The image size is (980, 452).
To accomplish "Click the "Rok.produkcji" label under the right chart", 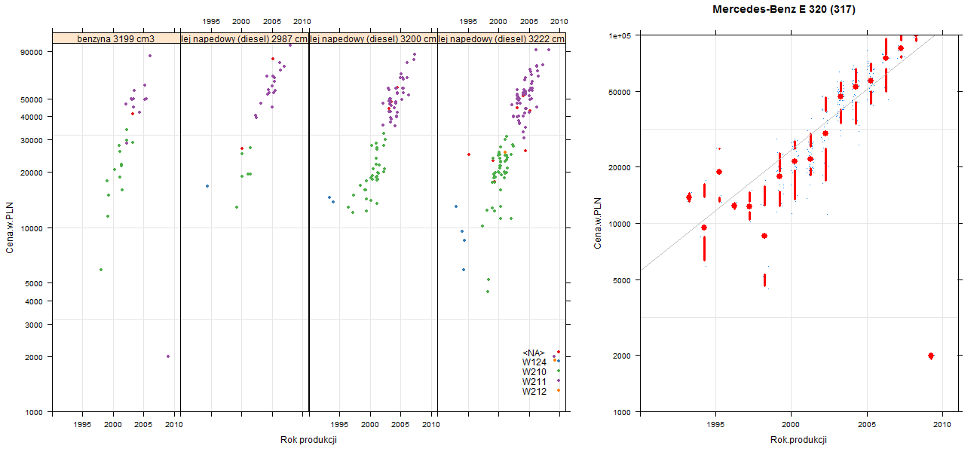I will point(799,440).
